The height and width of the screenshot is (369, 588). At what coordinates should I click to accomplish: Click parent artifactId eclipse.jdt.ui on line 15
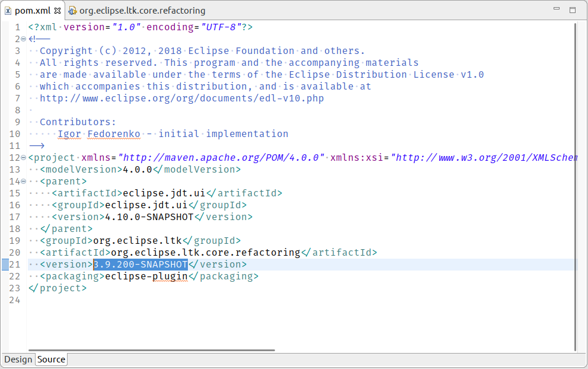(164, 193)
